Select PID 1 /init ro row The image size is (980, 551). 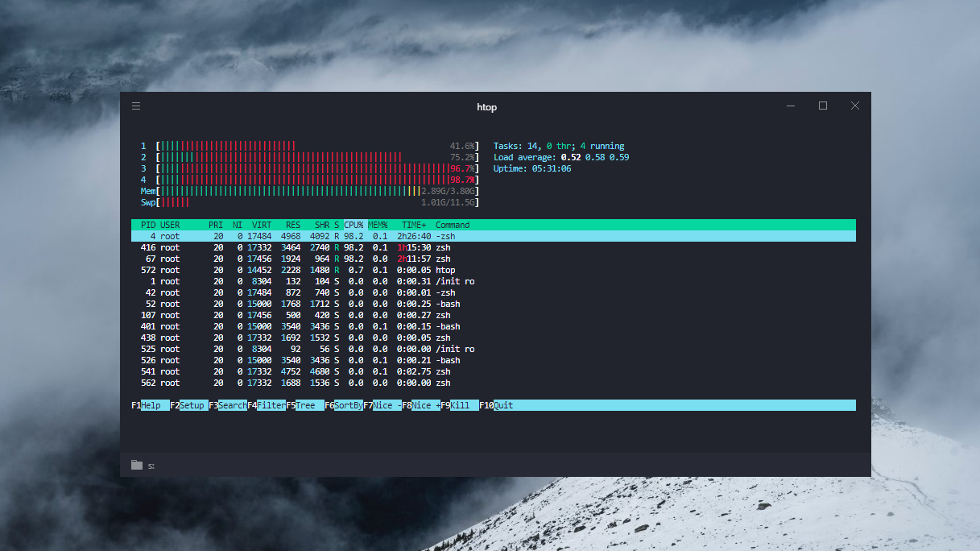coord(494,281)
